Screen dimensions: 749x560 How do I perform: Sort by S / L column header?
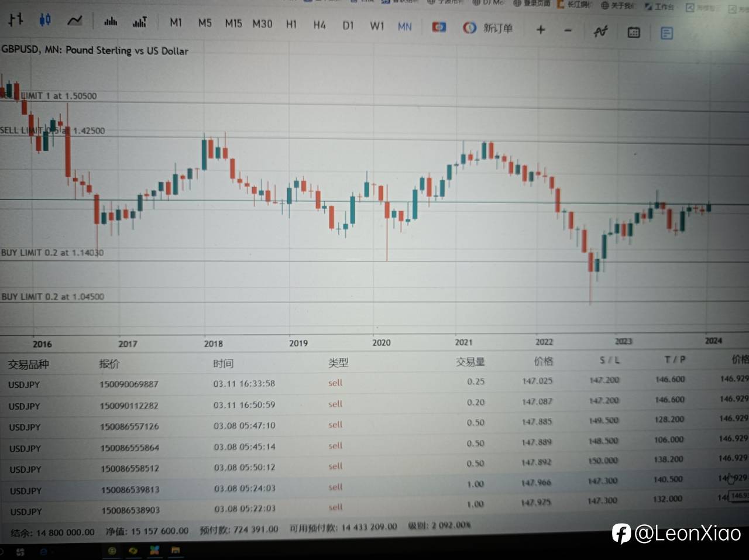tap(610, 360)
